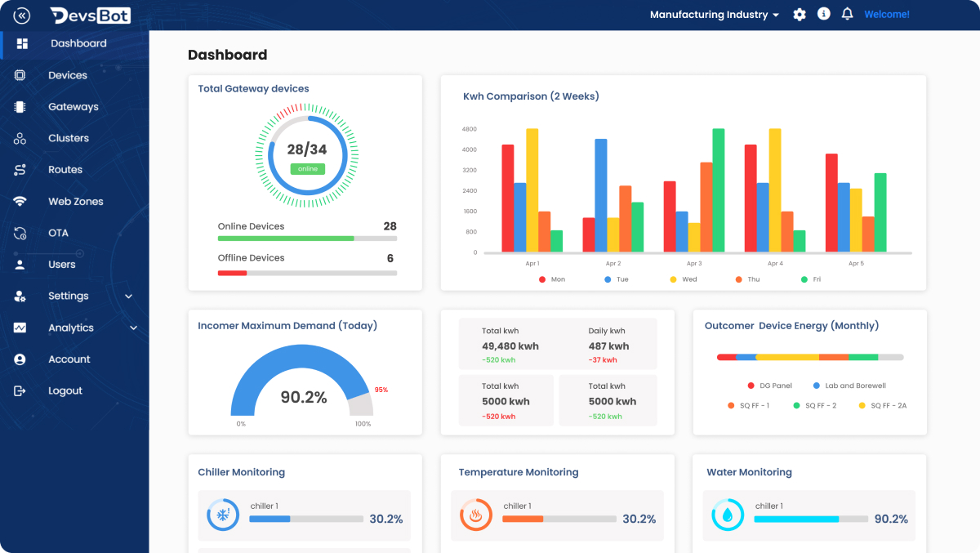Collapse the sidebar using the back arrow icon
980x553 pixels.
tap(22, 16)
